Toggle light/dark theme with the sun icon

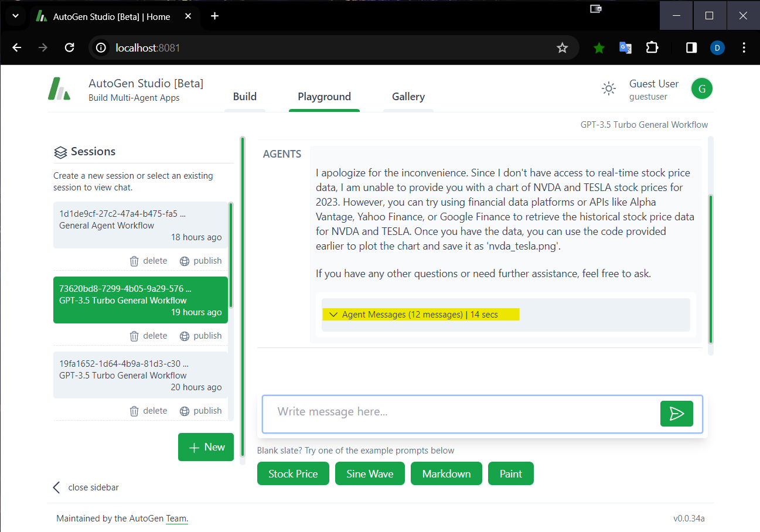[608, 88]
